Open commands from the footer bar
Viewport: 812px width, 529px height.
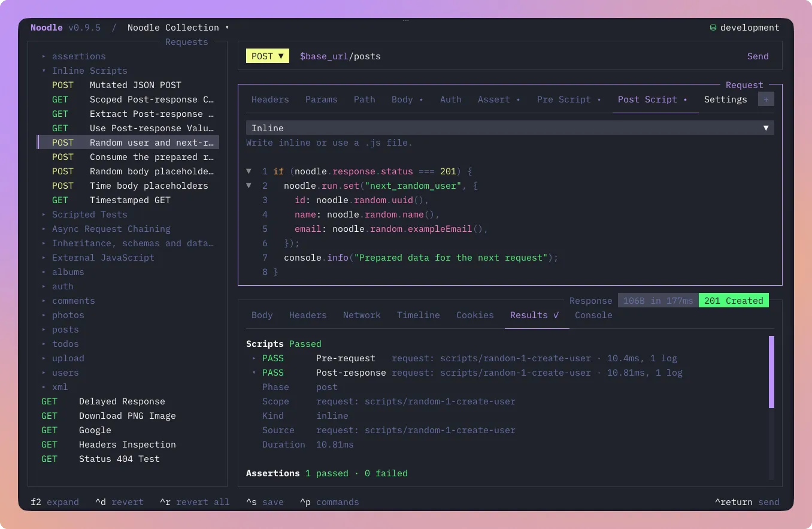click(329, 502)
